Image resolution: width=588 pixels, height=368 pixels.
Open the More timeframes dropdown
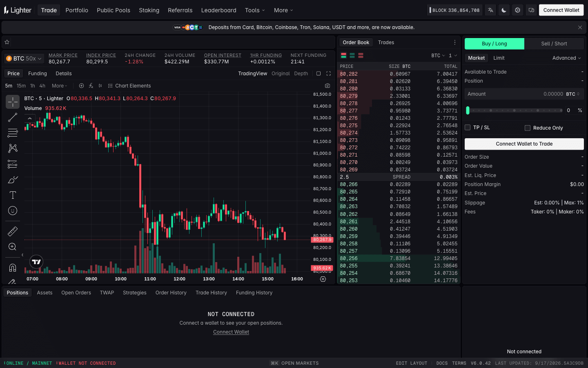point(59,86)
